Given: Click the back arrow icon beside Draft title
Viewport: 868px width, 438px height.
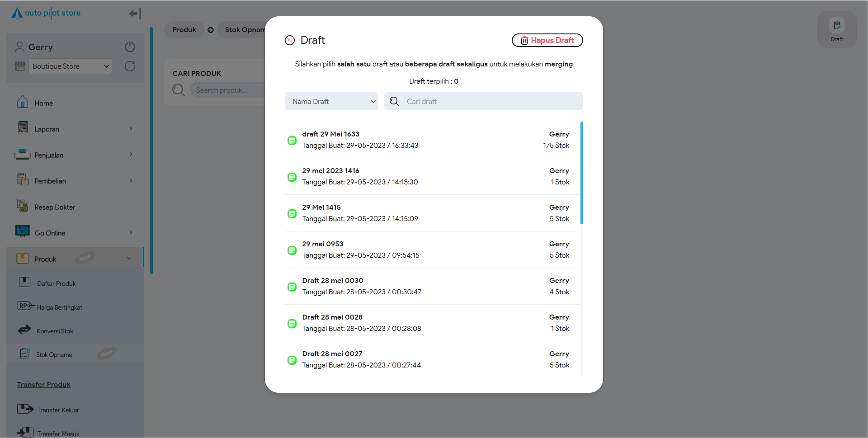Looking at the screenshot, I should (x=290, y=40).
